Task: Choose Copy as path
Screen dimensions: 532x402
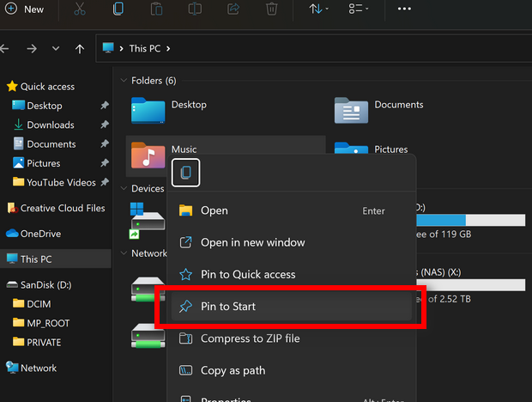Action: (292, 370)
